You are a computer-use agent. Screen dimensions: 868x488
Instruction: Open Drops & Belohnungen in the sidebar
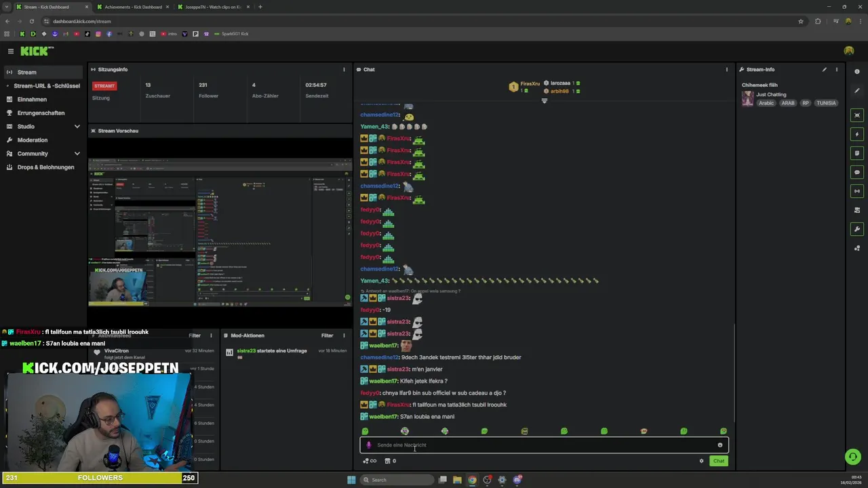(x=43, y=167)
